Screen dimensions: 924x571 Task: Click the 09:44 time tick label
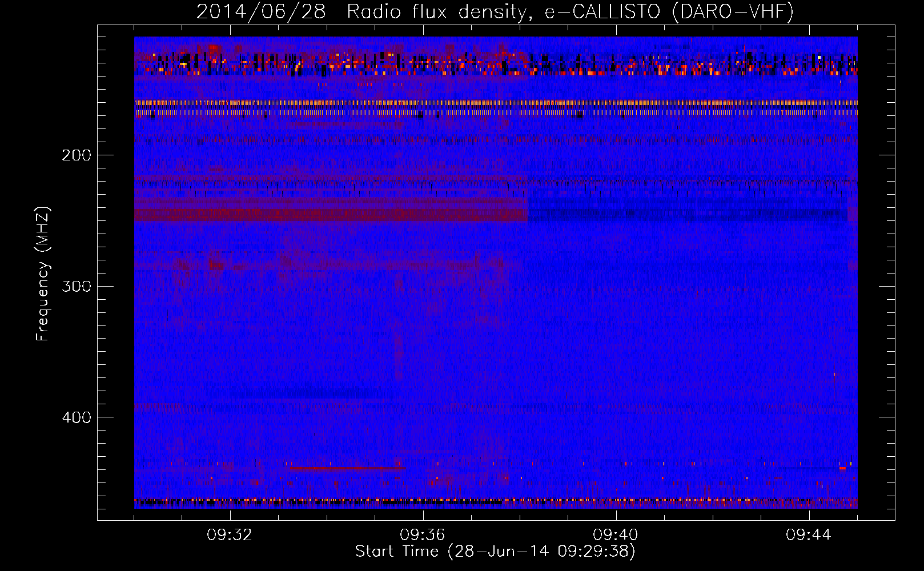[x=809, y=535]
